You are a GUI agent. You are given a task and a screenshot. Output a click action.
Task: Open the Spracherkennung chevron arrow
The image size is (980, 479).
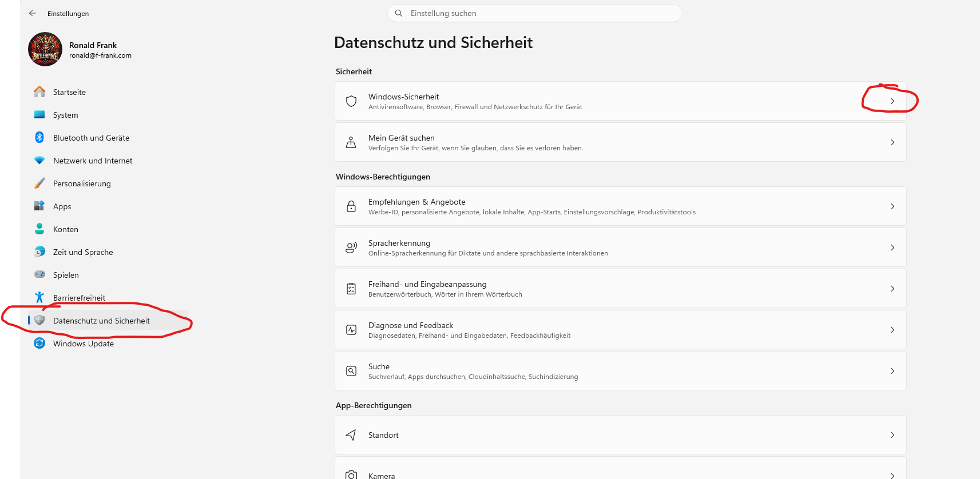892,248
